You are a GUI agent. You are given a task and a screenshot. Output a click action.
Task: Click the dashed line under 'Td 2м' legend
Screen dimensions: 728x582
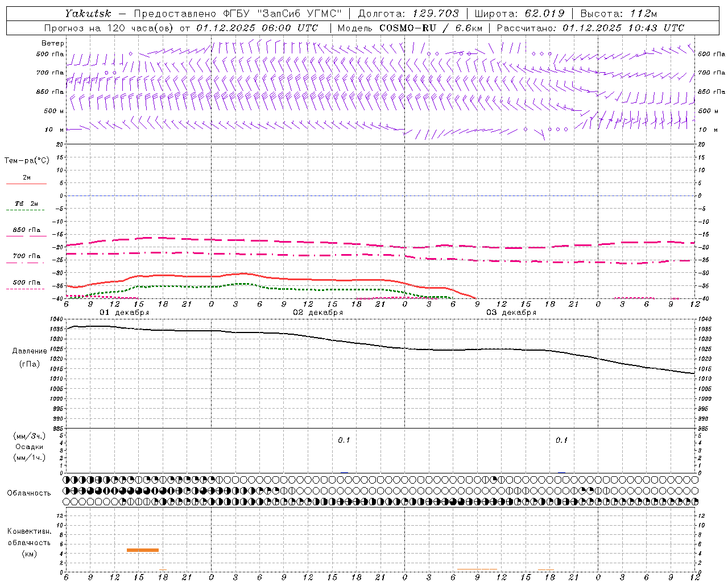point(26,210)
